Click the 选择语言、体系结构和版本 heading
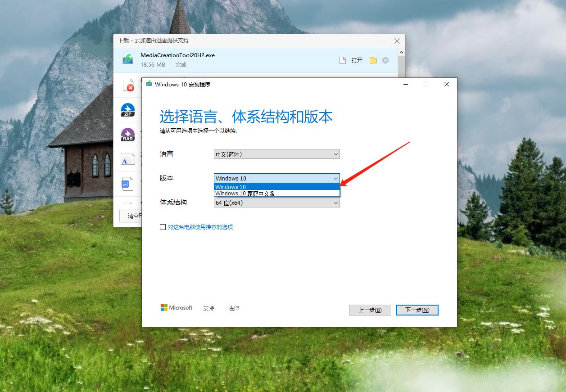This screenshot has width=566, height=392. click(246, 117)
